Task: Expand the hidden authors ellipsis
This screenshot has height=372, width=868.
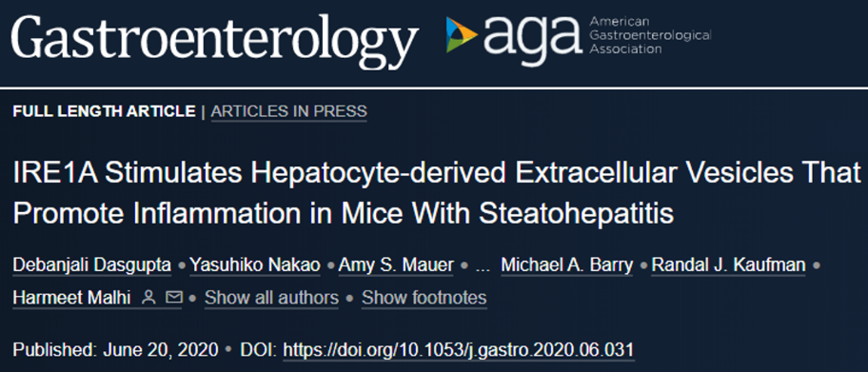Action: click(x=483, y=266)
